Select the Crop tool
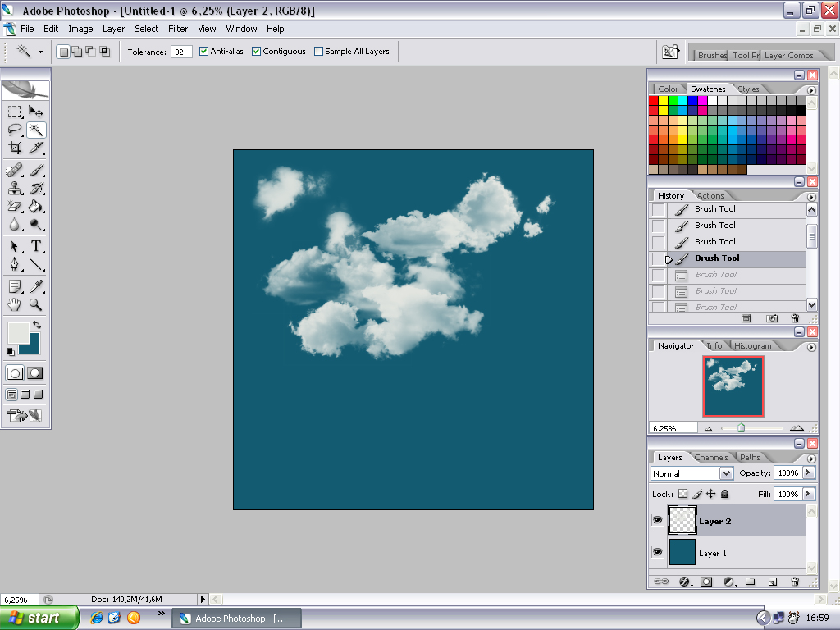Viewport: 840px width, 630px height. 15,148
